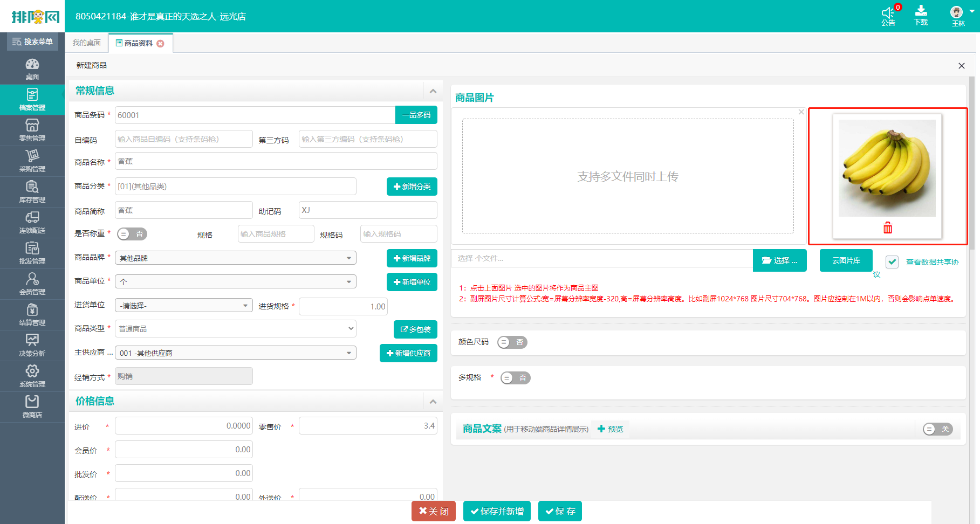Click the 新增品牌 button

pos(412,258)
